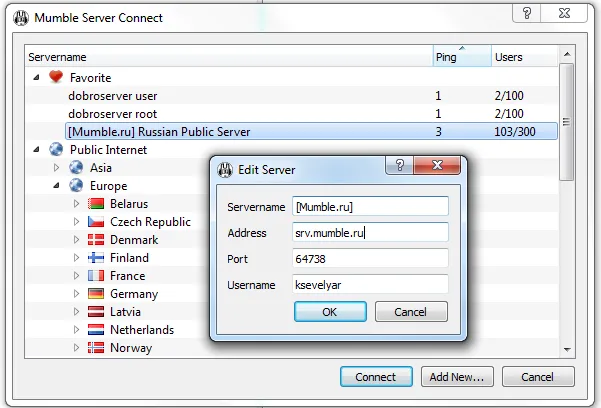Sort by Users column header

click(520, 57)
